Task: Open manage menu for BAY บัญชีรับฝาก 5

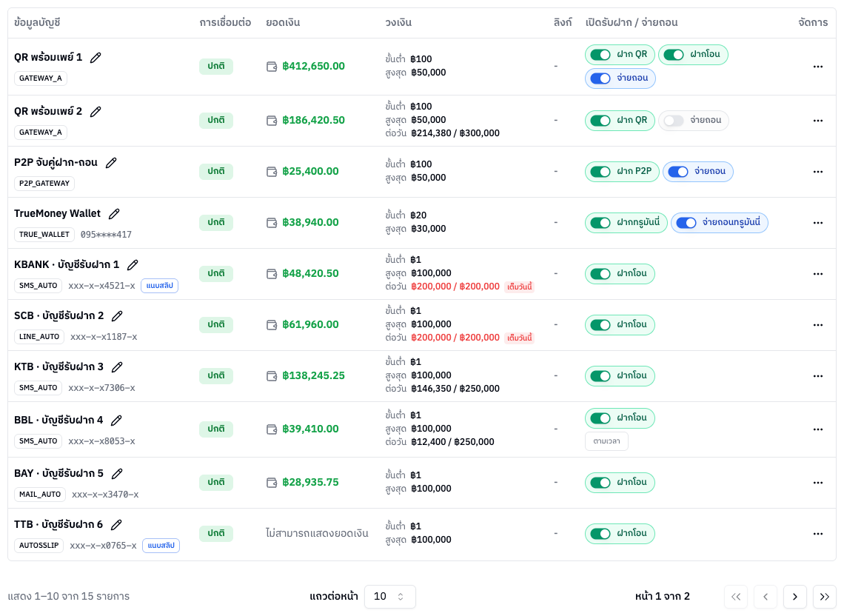Action: pyautogui.click(x=817, y=483)
